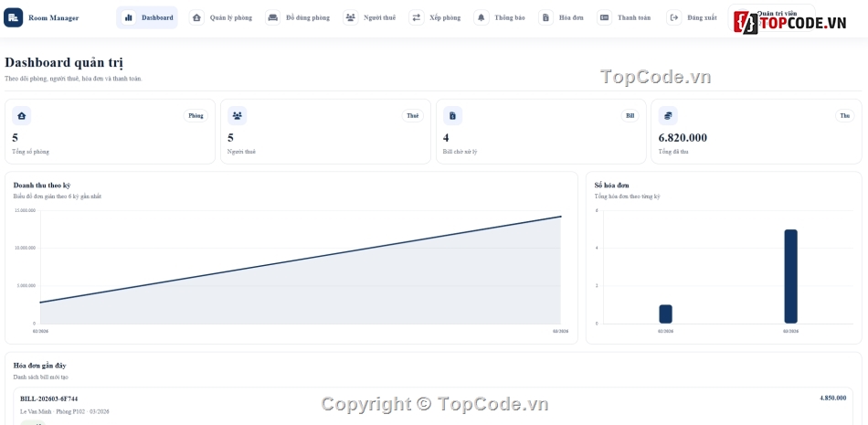Click the Hóa đơn gần đây heading

[40, 366]
